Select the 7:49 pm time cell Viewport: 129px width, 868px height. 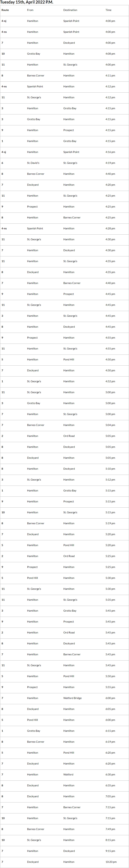110,829
